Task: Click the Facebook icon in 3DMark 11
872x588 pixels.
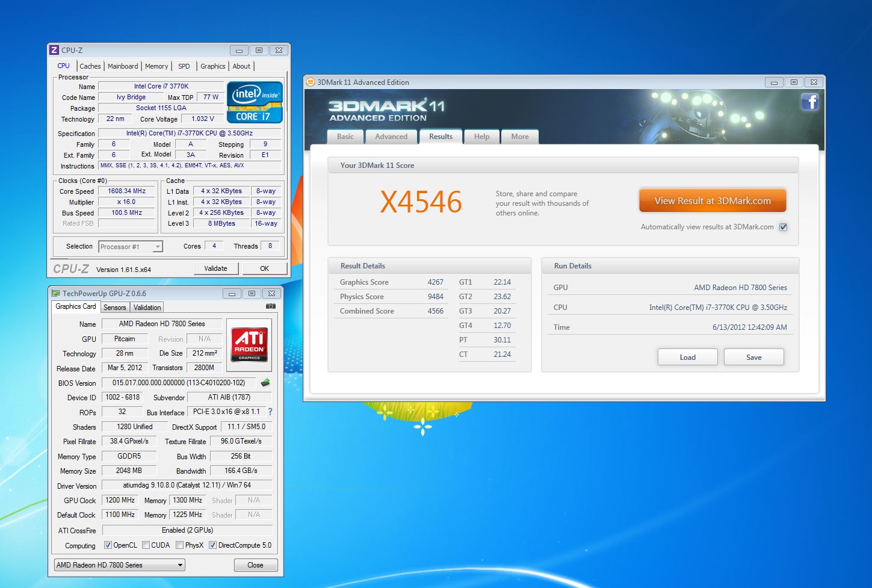Action: pyautogui.click(x=809, y=102)
